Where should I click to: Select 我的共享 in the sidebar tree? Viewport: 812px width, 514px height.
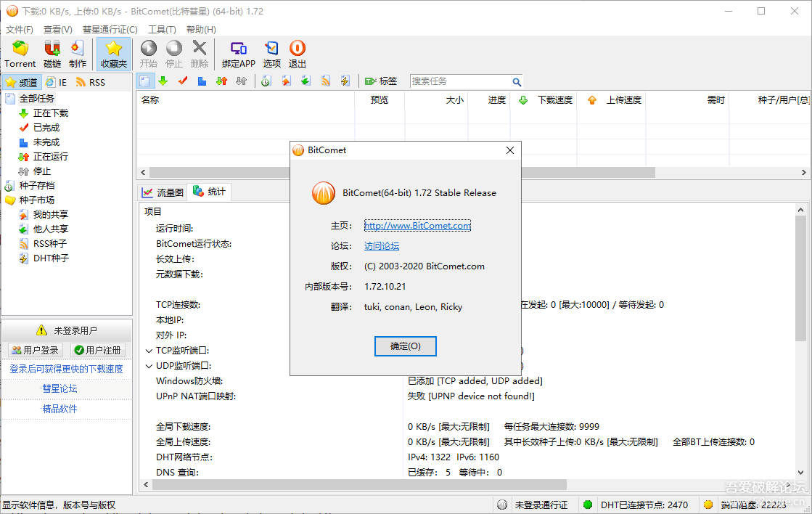pyautogui.click(x=51, y=214)
